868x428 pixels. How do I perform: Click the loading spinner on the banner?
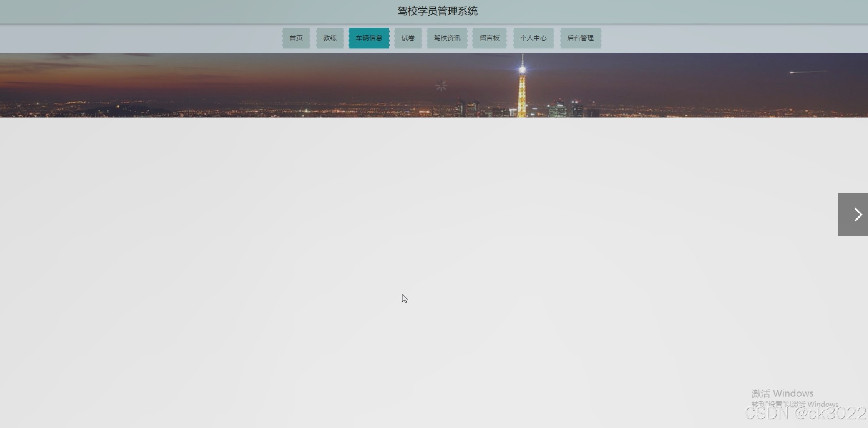coord(441,85)
